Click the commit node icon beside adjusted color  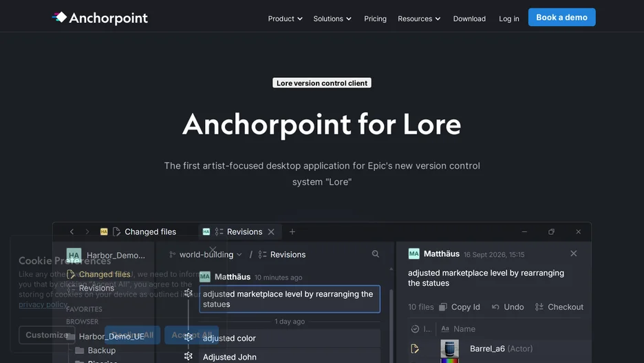188,337
